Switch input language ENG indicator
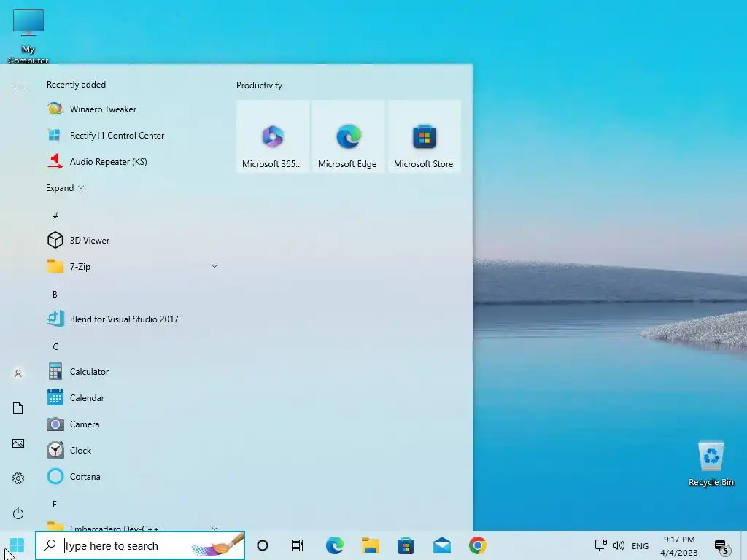 click(640, 546)
